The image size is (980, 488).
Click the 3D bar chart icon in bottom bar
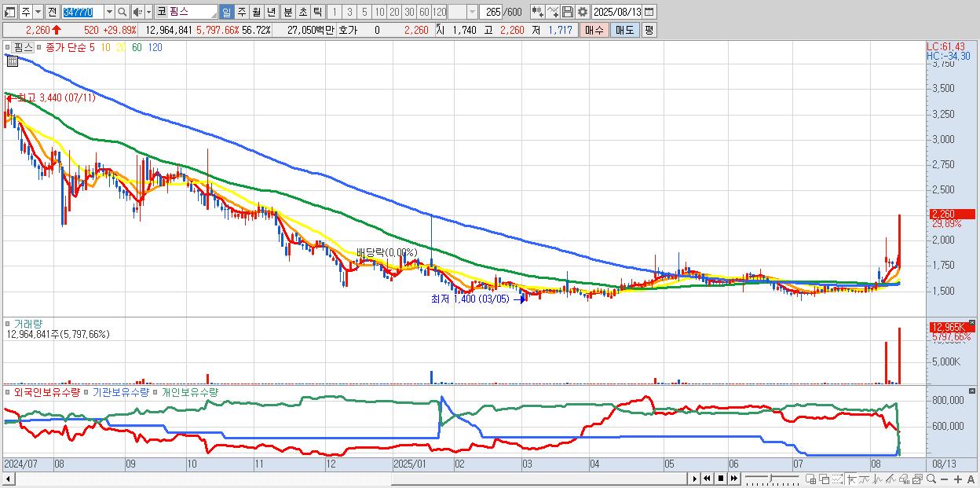(x=904, y=479)
